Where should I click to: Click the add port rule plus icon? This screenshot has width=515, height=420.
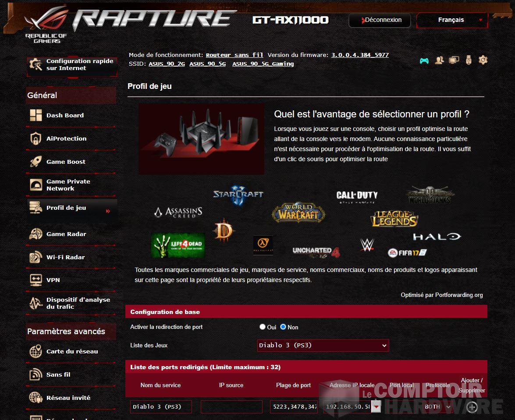(472, 407)
